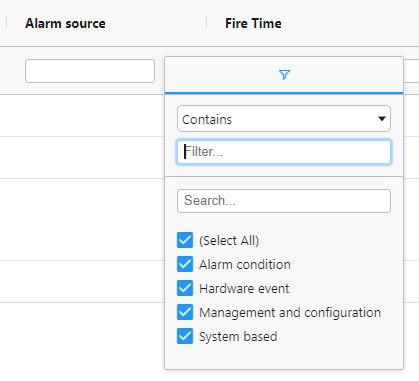Click the Contains dropdown caret arrow

pyautogui.click(x=382, y=119)
